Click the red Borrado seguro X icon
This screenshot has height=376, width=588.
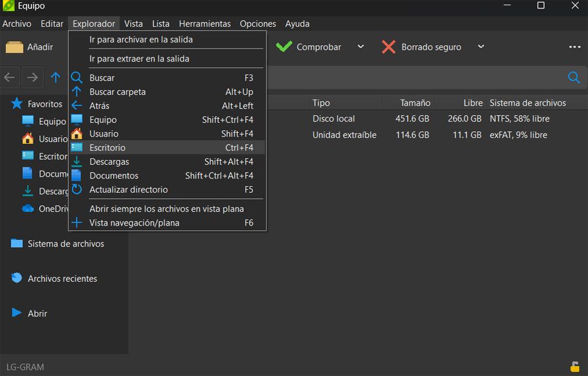[x=389, y=47]
